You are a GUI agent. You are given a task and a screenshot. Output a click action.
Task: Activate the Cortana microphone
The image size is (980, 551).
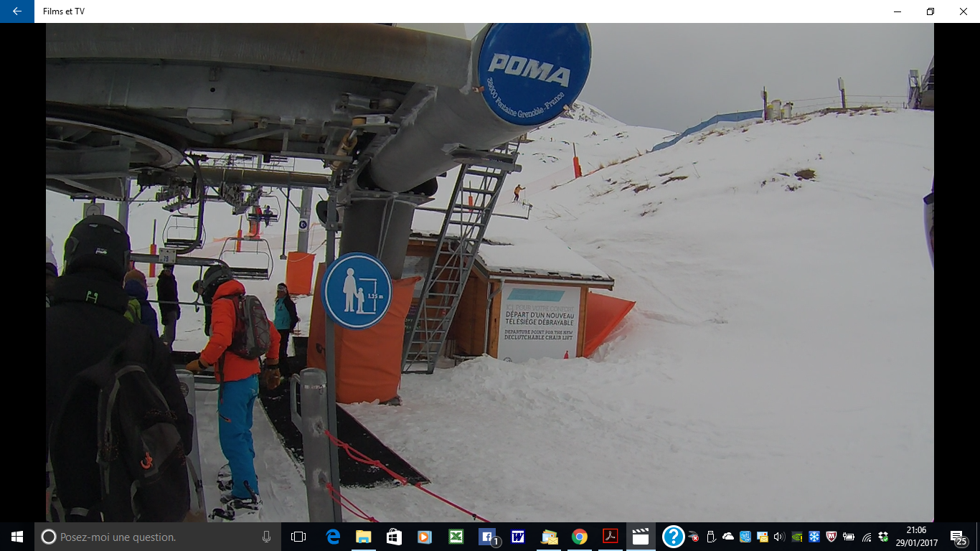[267, 537]
